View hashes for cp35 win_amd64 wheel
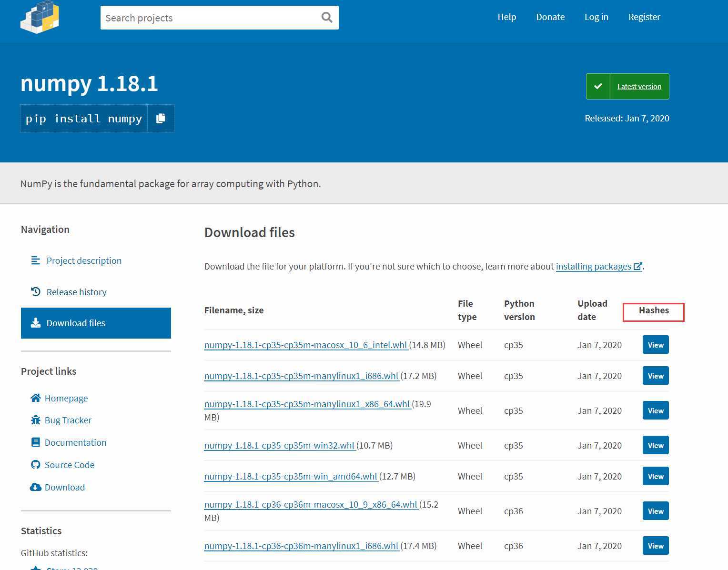728x570 pixels. [656, 476]
